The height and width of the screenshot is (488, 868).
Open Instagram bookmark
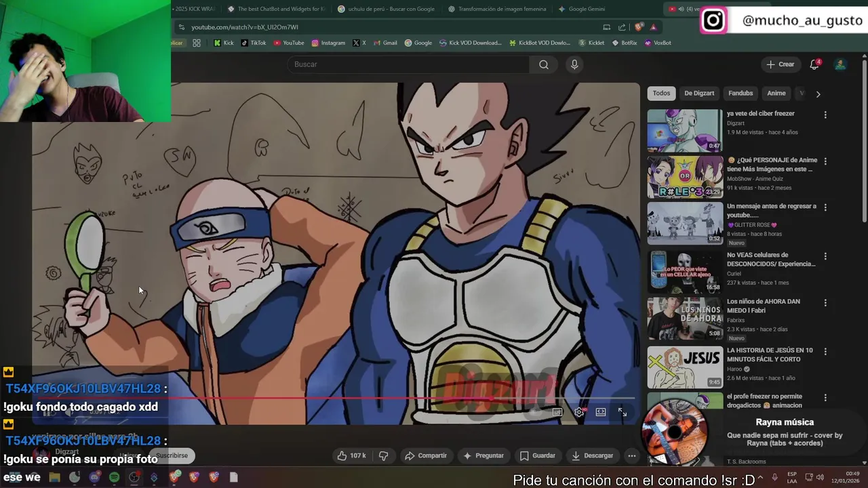(x=328, y=43)
